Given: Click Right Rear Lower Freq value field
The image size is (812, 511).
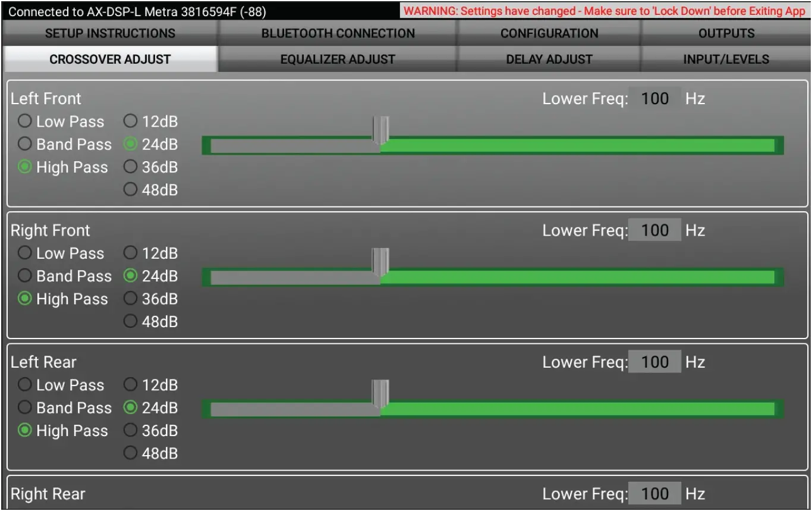Looking at the screenshot, I should point(654,493).
